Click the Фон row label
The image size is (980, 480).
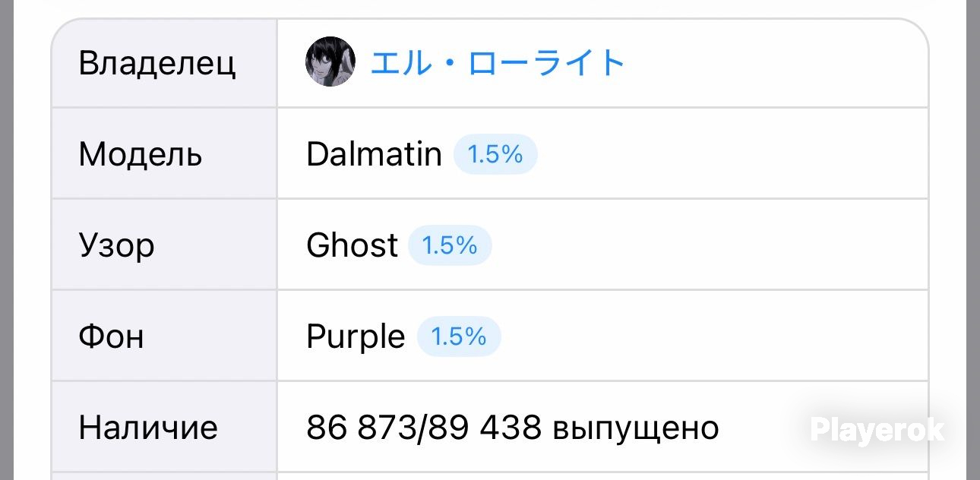[x=111, y=336]
